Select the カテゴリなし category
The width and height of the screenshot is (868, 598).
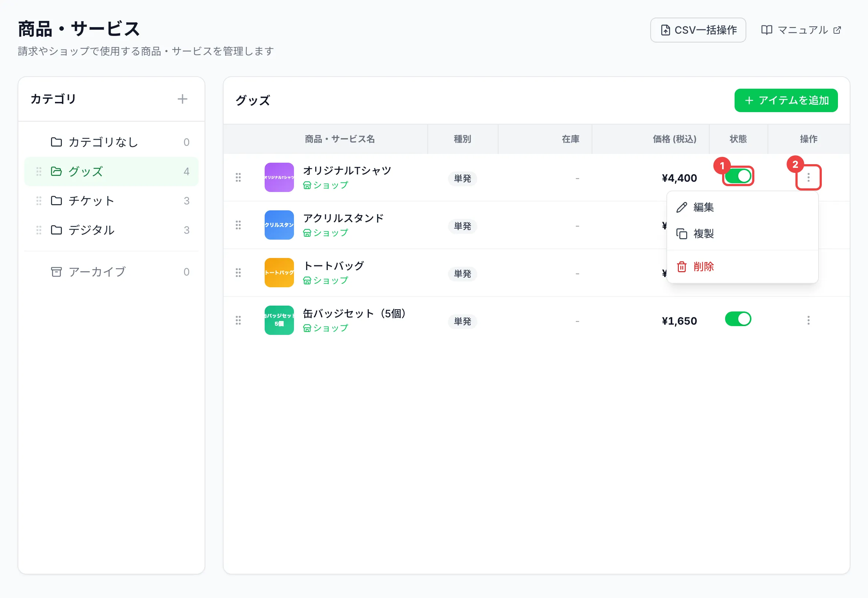click(x=111, y=142)
